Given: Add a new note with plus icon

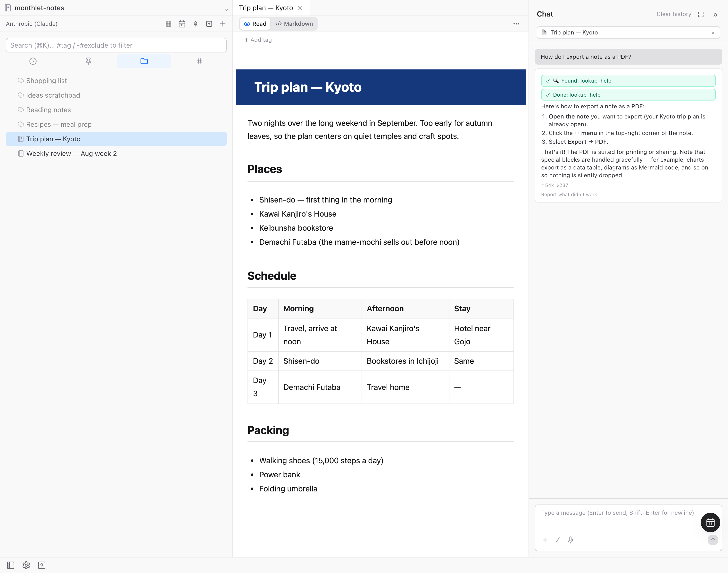Looking at the screenshot, I should coord(223,24).
